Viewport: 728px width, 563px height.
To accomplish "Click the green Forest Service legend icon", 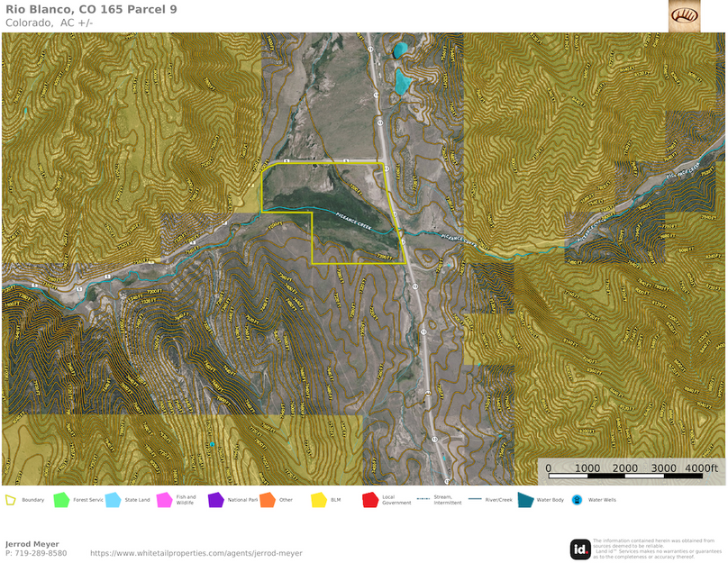I will tap(61, 499).
